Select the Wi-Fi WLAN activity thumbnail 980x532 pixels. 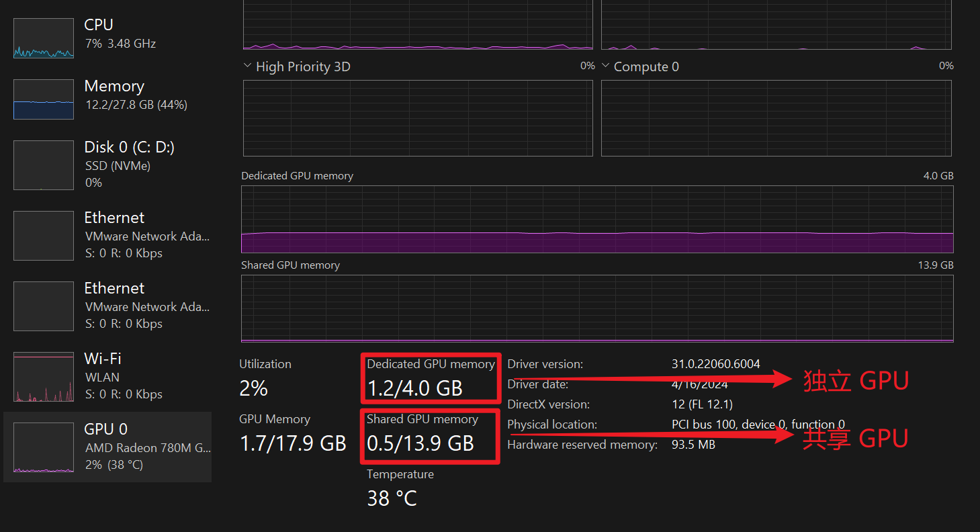[x=44, y=377]
